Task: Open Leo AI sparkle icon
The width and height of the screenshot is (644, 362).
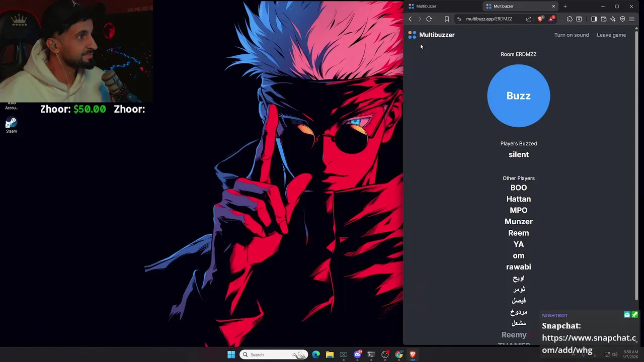Action: 613,19
